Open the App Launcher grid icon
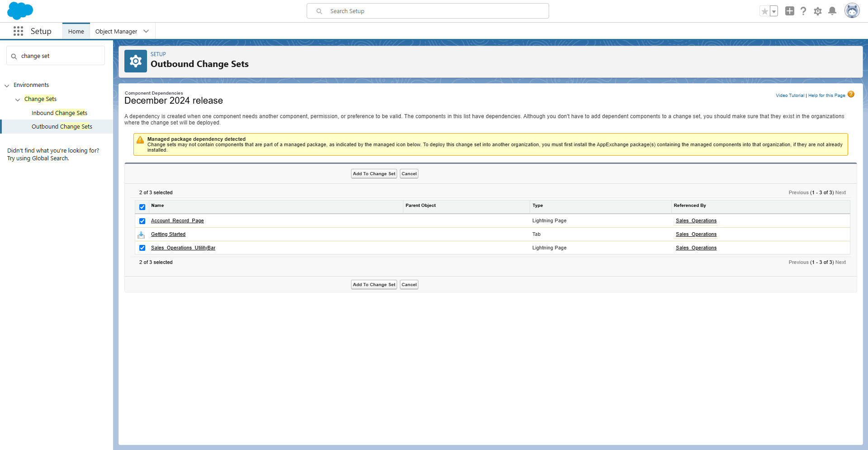This screenshot has width=868, height=450. pos(18,31)
